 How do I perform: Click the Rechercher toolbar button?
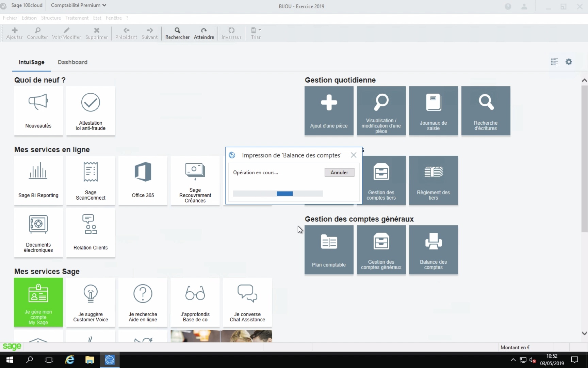[177, 33]
